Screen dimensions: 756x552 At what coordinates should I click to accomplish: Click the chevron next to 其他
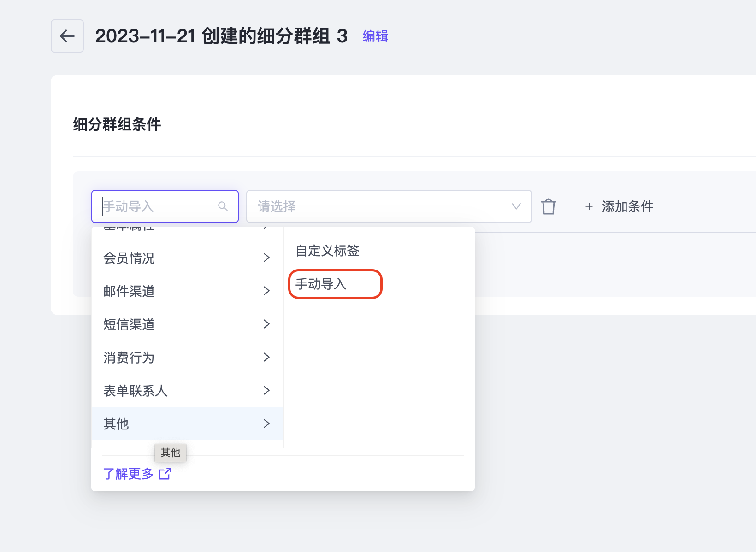(x=266, y=424)
